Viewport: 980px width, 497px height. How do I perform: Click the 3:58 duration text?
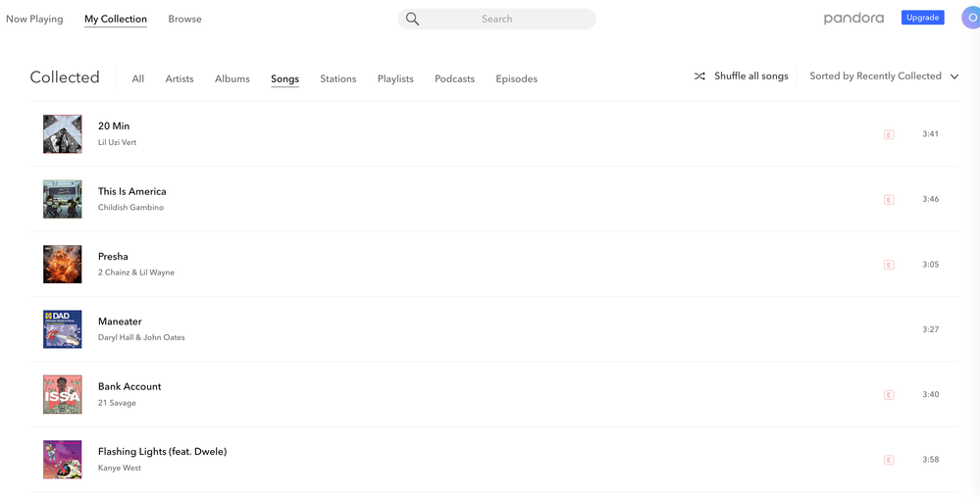931,460
